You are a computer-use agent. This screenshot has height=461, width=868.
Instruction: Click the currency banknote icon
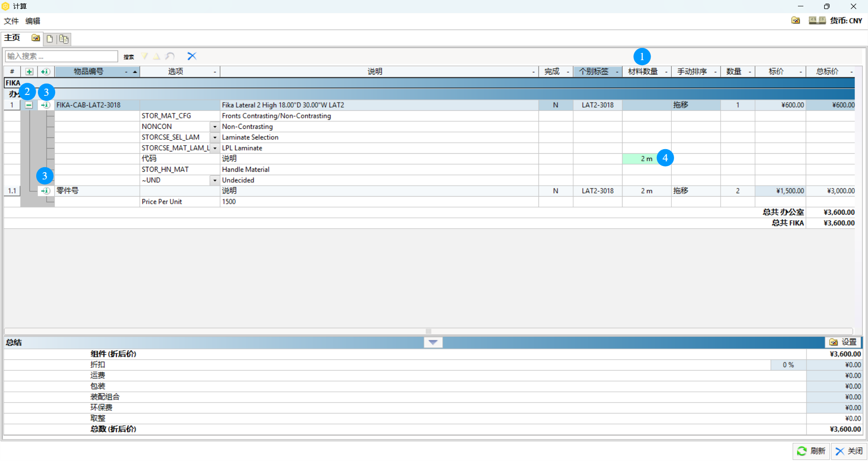coord(817,20)
